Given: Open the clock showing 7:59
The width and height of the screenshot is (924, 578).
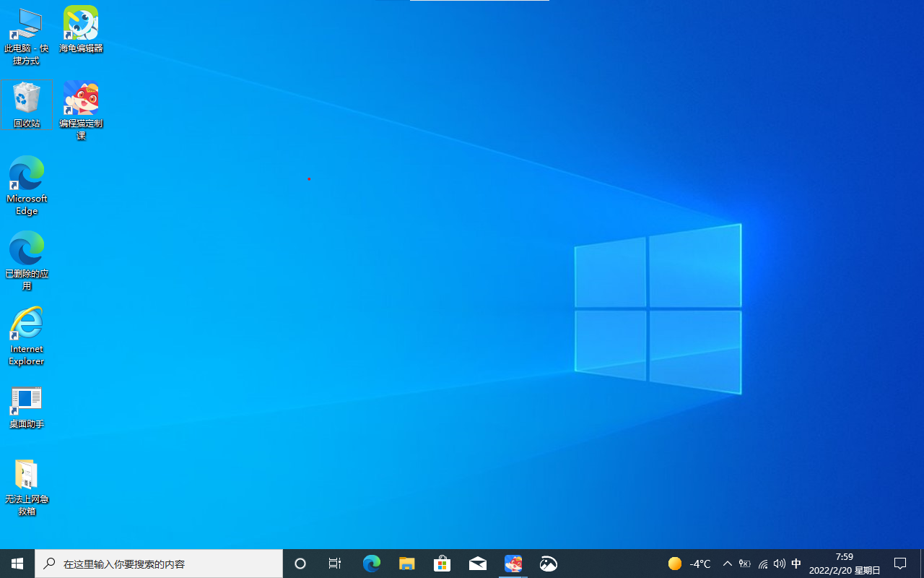Looking at the screenshot, I should pos(845,564).
